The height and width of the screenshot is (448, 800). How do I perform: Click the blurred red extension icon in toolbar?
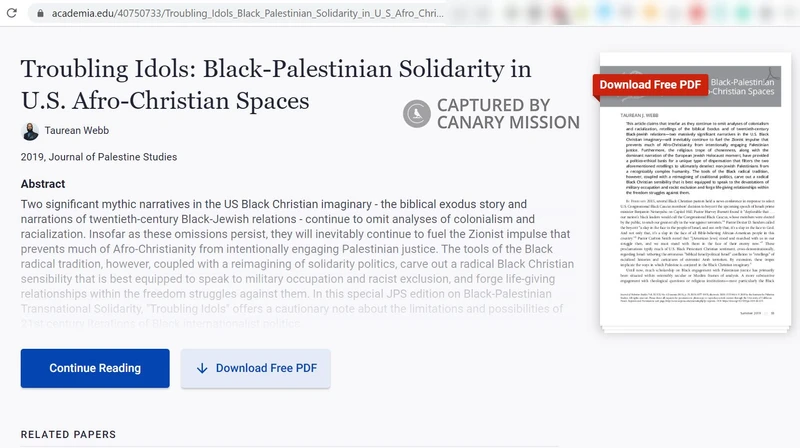(x=696, y=13)
